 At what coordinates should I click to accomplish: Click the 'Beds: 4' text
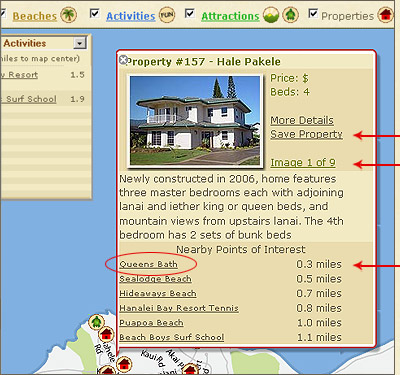(290, 92)
